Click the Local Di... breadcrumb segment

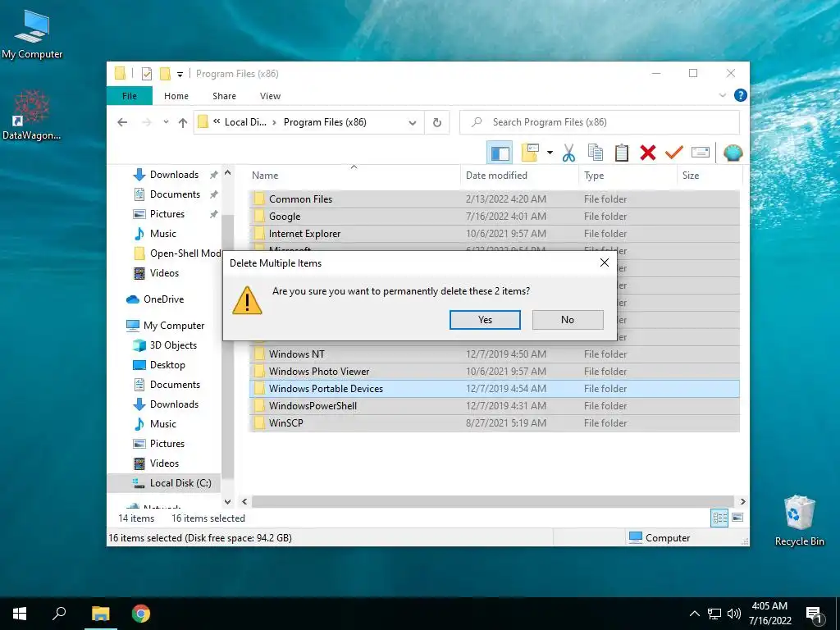coord(245,122)
